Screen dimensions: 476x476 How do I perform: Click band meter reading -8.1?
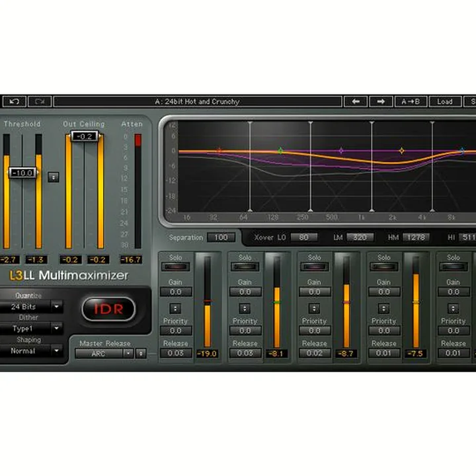click(276, 354)
